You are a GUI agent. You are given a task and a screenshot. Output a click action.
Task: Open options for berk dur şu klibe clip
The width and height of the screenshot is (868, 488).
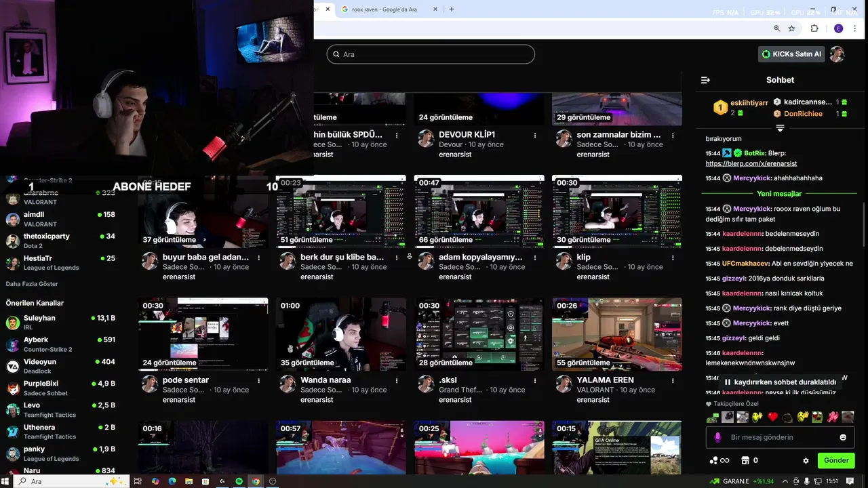tap(397, 258)
